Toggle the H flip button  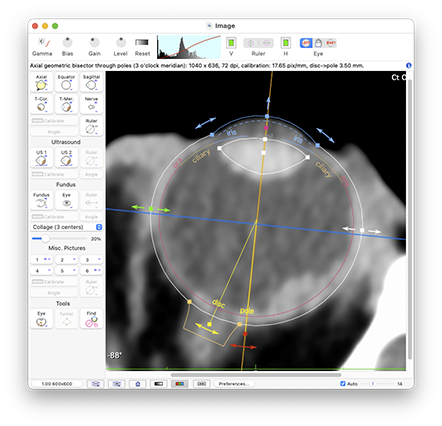pyautogui.click(x=286, y=43)
